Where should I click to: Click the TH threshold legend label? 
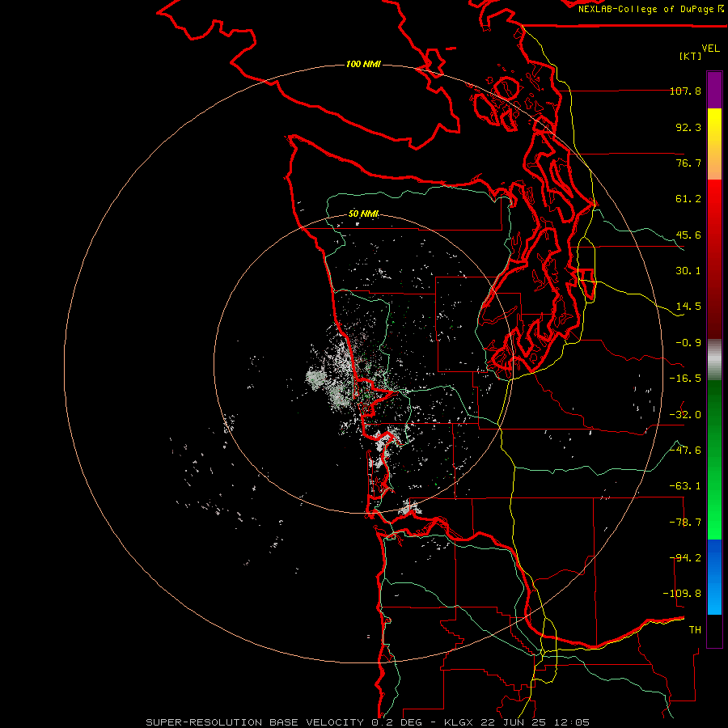[x=695, y=630]
